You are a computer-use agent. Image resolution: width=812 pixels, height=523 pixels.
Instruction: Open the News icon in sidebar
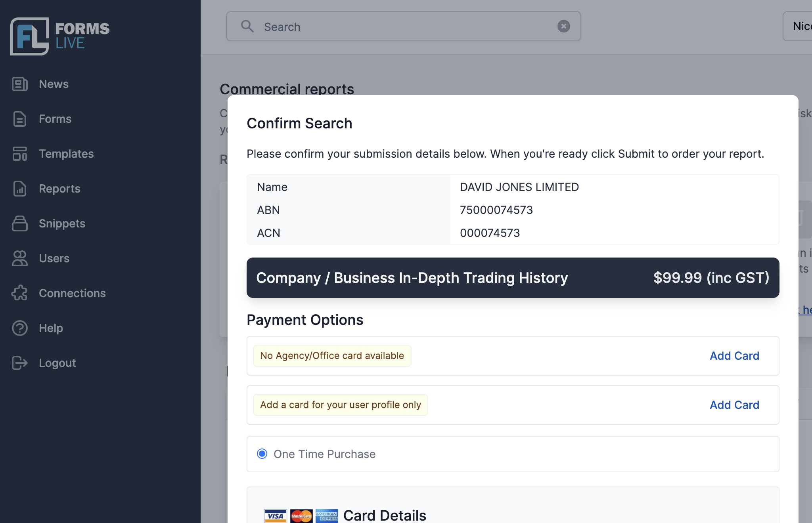pyautogui.click(x=19, y=84)
